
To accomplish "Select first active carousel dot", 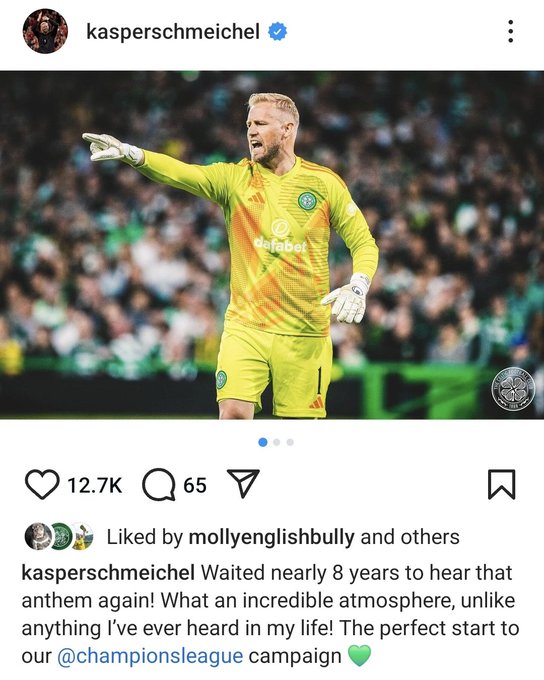I will 262,442.
